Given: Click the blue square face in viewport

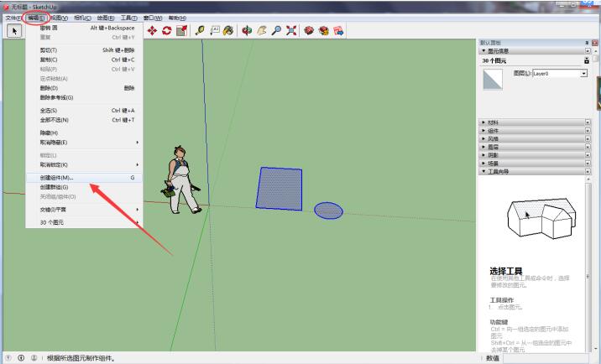Looking at the screenshot, I should point(280,188).
